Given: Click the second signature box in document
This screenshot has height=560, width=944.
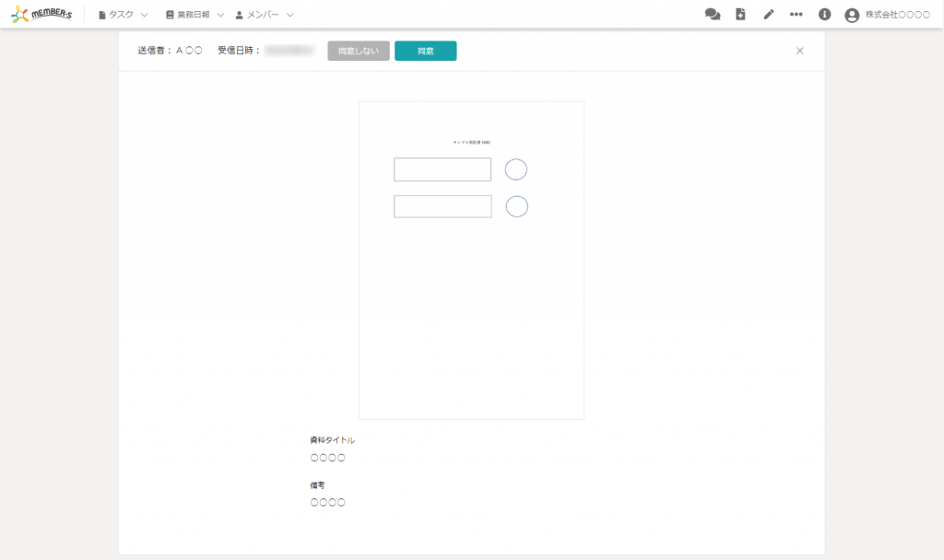Looking at the screenshot, I should (x=442, y=206).
